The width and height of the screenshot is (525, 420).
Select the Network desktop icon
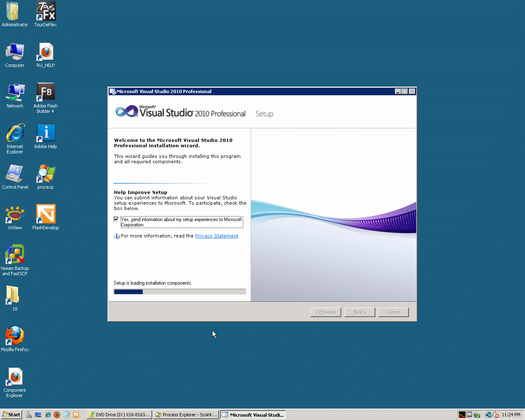(15, 96)
